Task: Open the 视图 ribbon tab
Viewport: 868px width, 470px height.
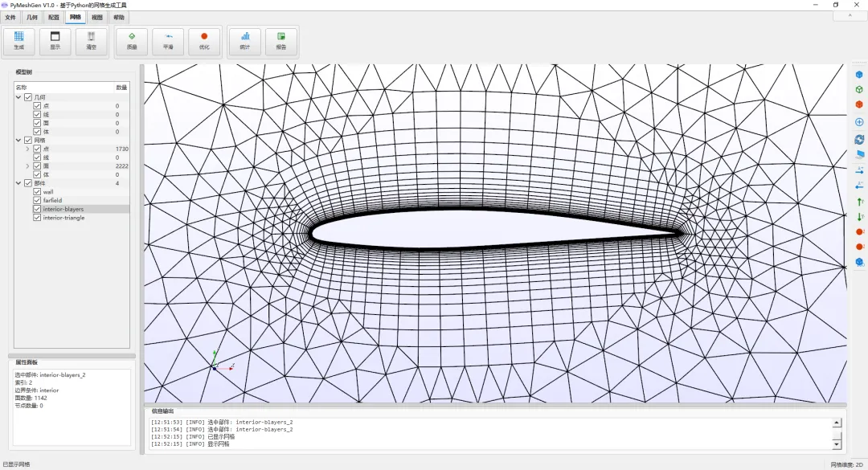Action: click(x=97, y=17)
